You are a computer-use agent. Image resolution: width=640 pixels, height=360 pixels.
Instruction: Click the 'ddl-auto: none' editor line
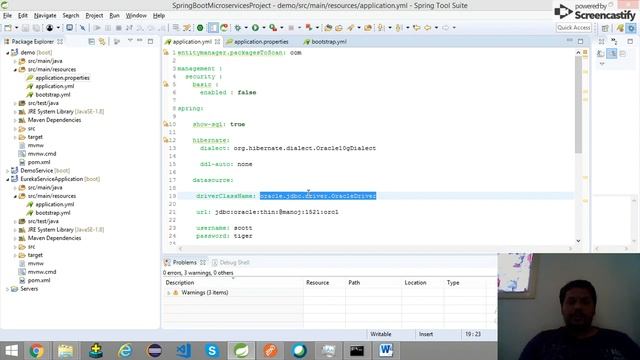[x=226, y=164]
